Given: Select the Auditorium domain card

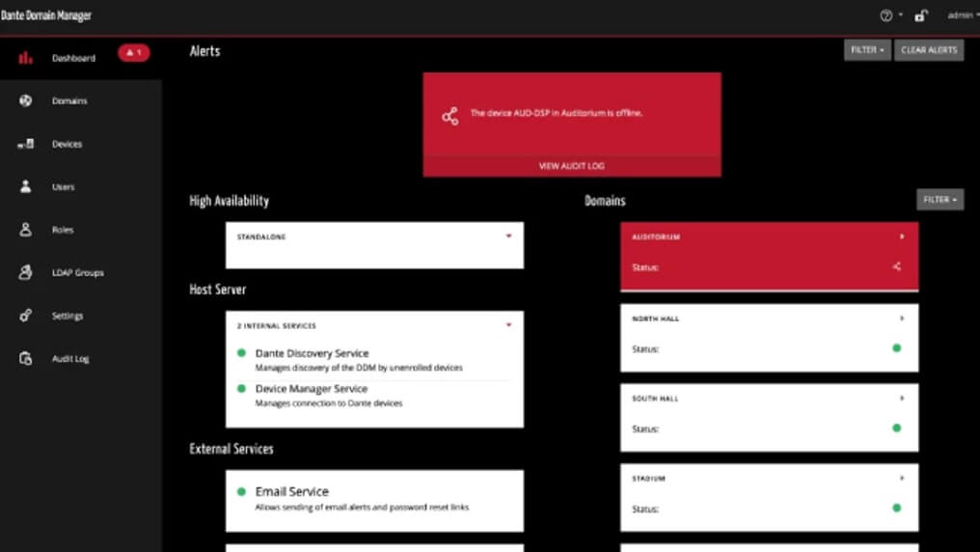Looking at the screenshot, I should pyautogui.click(x=770, y=257).
